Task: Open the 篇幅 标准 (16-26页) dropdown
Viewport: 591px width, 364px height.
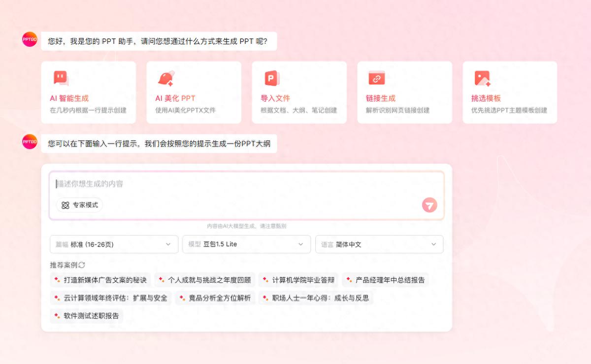Action: point(114,244)
